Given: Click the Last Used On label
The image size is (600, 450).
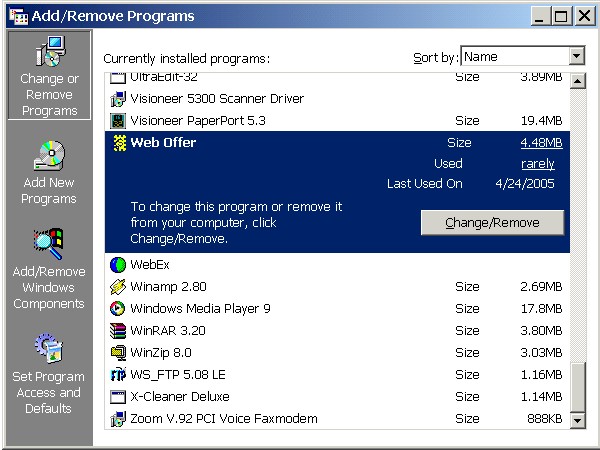Looking at the screenshot, I should (425, 184).
